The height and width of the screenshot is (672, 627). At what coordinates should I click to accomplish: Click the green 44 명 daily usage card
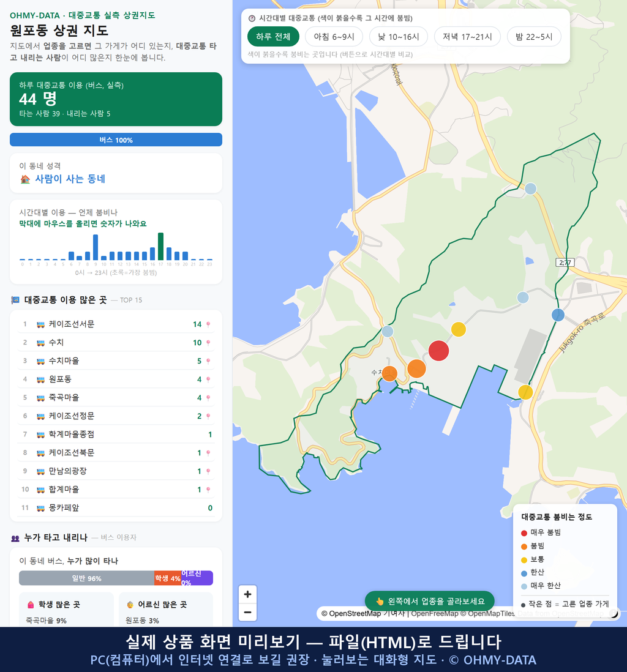coord(116,99)
